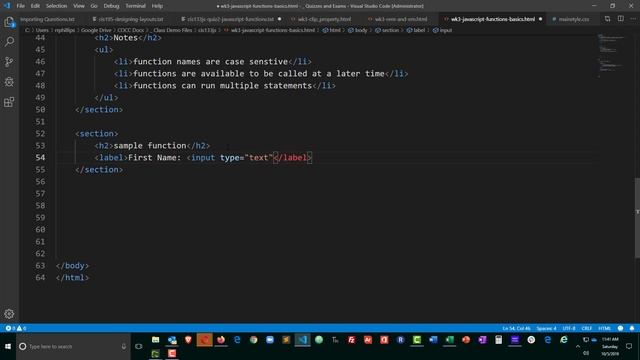
Task: Open changes compare icon near tabs
Action: [x=607, y=19]
